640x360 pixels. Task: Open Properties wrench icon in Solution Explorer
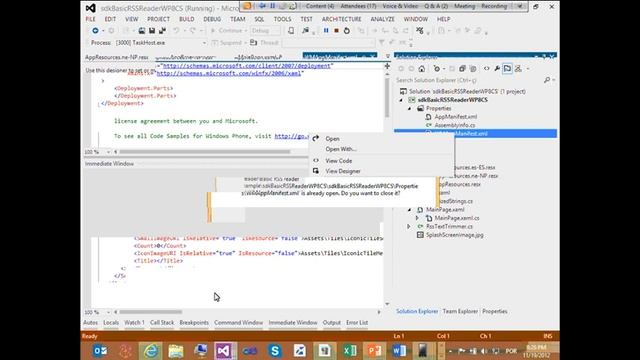497,69
